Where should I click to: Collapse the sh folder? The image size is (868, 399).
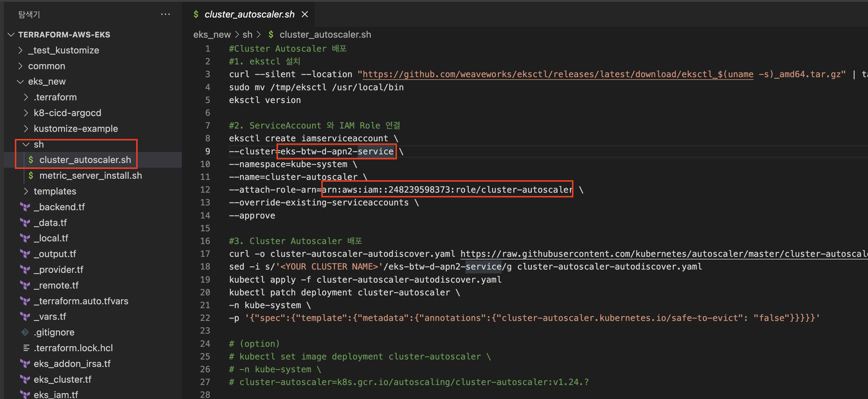[26, 144]
